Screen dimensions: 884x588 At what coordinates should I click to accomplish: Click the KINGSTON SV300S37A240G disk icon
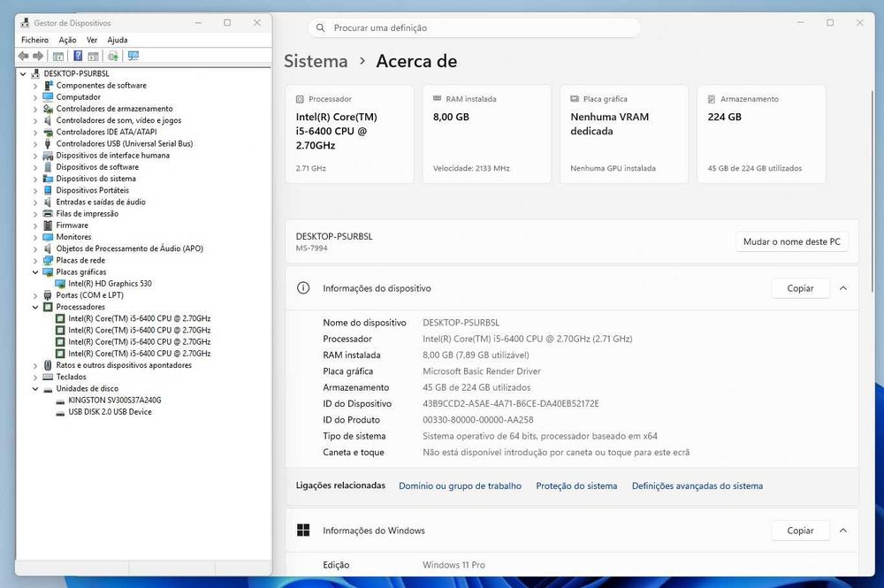60,401
